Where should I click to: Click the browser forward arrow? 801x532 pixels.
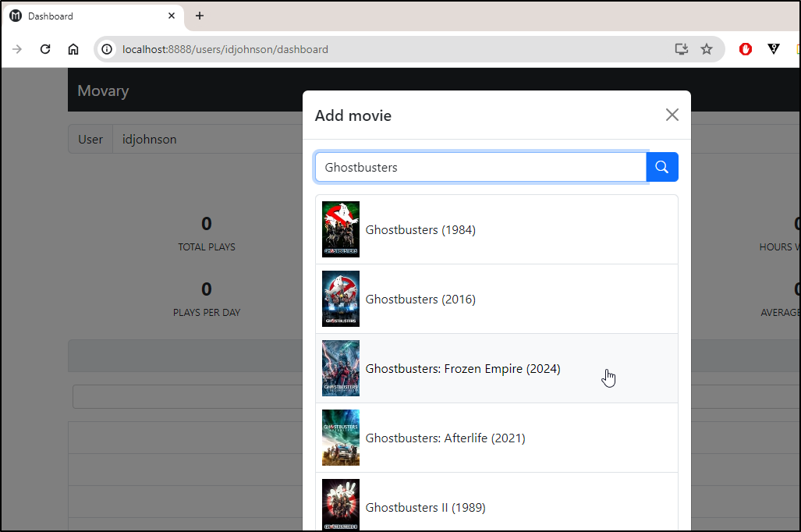(x=17, y=49)
